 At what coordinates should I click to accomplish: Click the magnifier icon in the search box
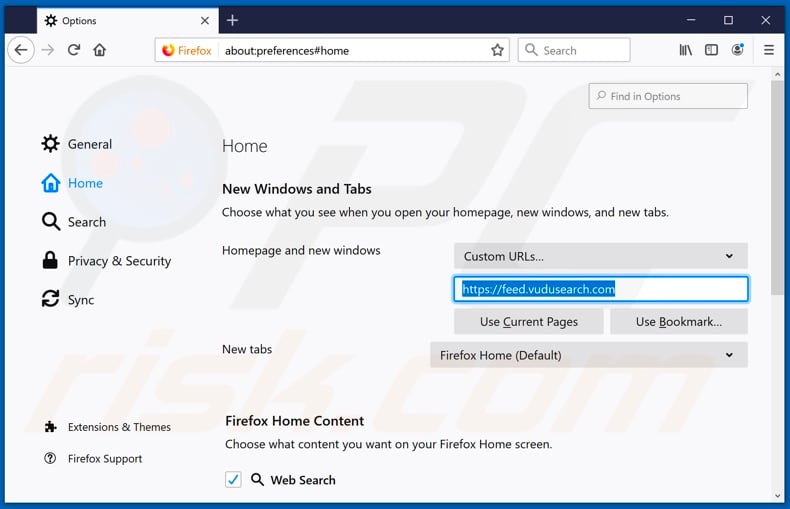(531, 50)
